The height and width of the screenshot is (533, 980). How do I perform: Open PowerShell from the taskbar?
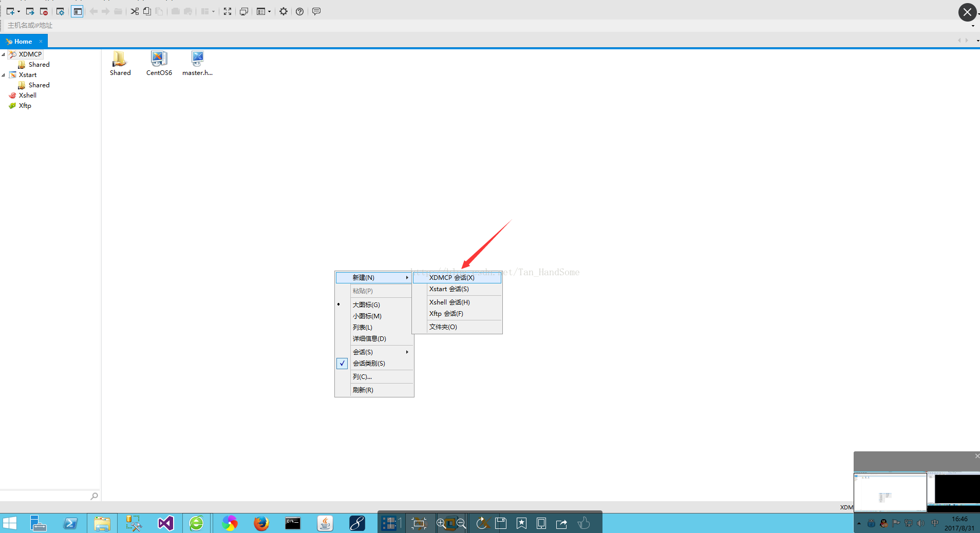click(x=70, y=523)
